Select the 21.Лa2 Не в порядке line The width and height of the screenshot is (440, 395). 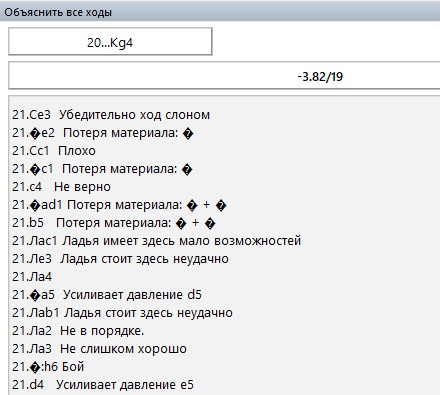coord(78,331)
